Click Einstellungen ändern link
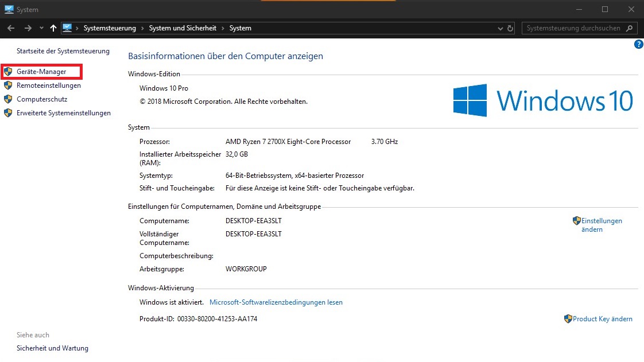This screenshot has height=362, width=644. pos(602,225)
